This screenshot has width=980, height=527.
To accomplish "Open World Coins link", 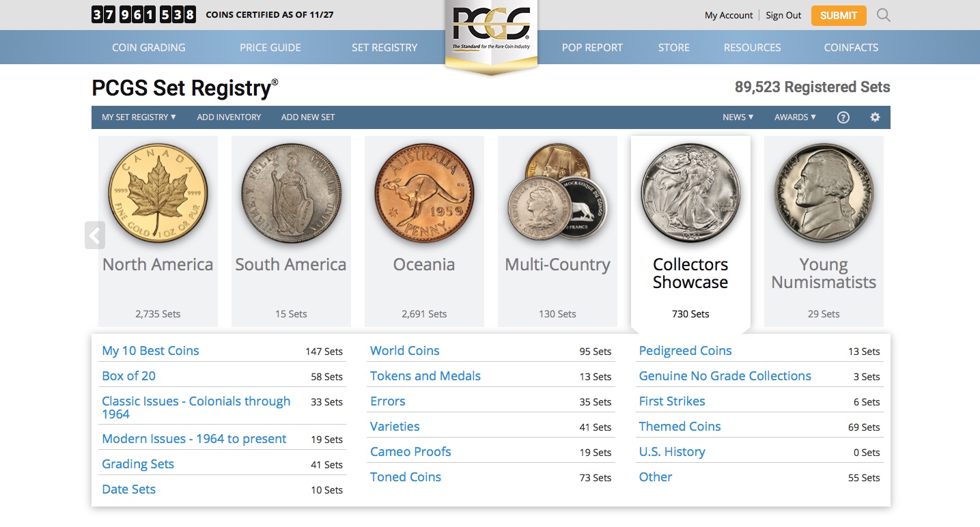I will [405, 351].
